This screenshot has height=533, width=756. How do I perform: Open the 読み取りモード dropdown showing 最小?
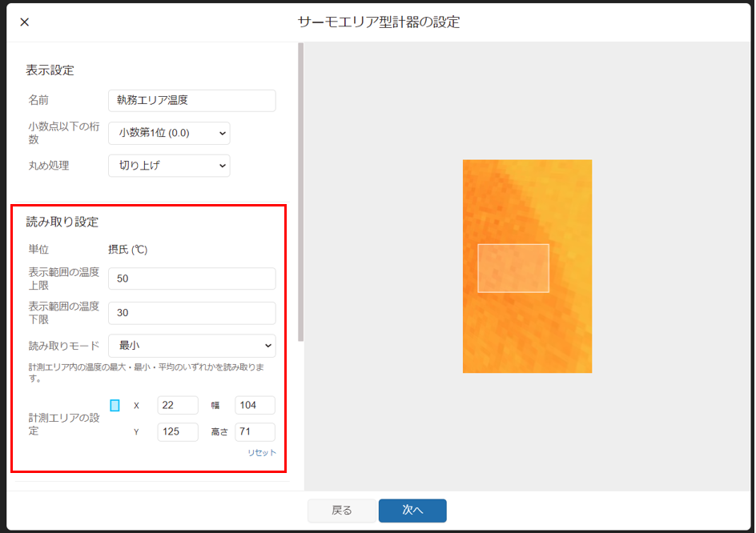click(192, 346)
